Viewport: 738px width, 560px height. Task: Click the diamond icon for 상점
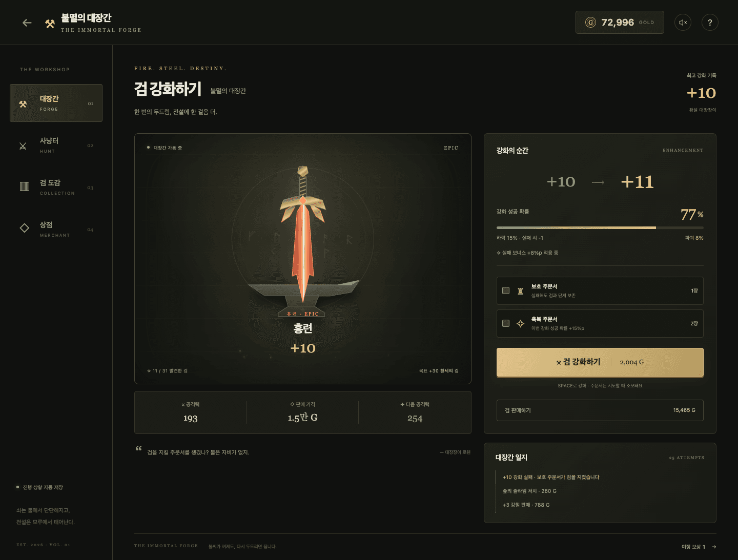[x=25, y=228]
